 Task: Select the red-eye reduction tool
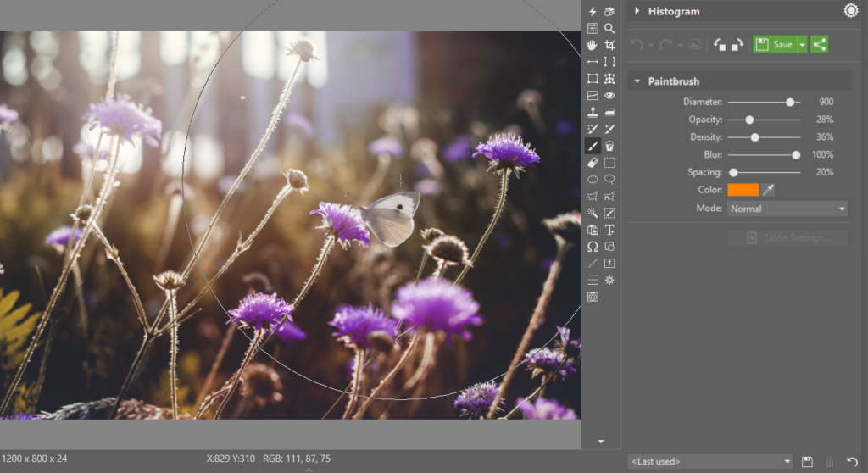609,95
